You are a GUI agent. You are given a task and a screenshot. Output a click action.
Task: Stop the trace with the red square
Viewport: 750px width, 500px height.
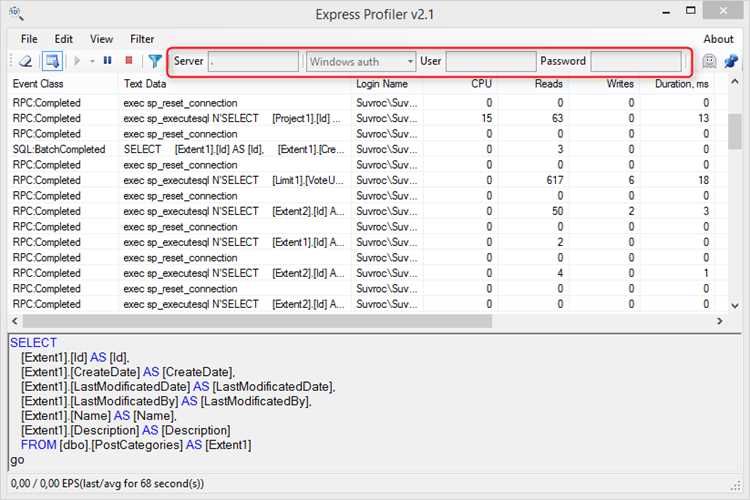coord(129,60)
